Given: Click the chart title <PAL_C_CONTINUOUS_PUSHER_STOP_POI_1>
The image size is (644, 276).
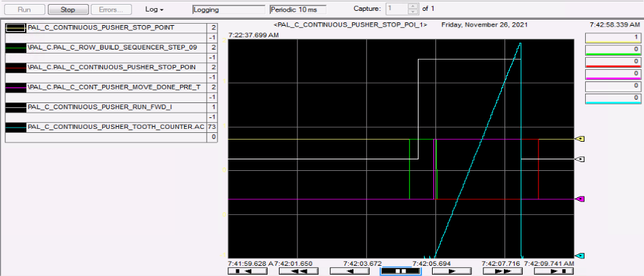Looking at the screenshot, I should (x=350, y=25).
